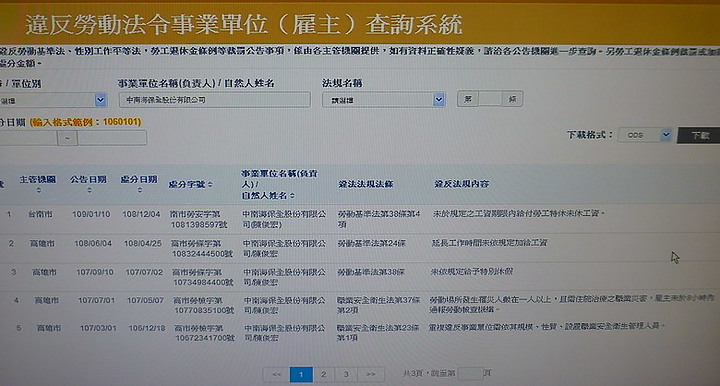Click the 事業單位名稱 input field
The image size is (720, 386).
(214, 100)
